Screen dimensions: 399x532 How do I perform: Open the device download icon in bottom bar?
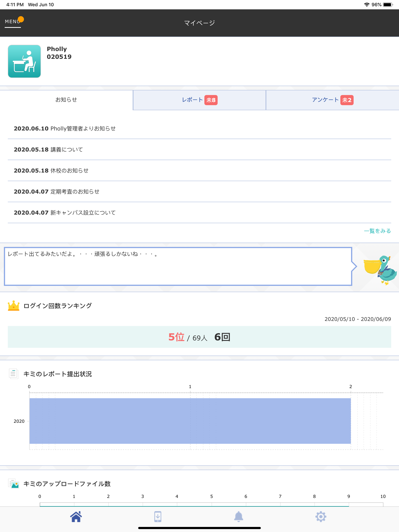pos(158,516)
